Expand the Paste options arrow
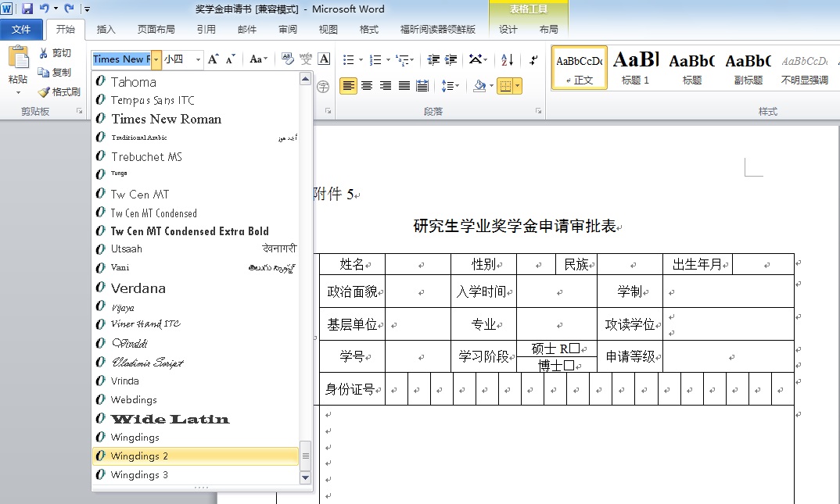The height and width of the screenshot is (504, 840). click(18, 92)
